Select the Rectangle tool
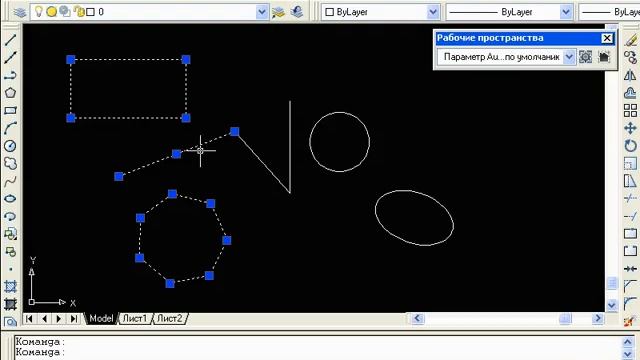 click(10, 110)
